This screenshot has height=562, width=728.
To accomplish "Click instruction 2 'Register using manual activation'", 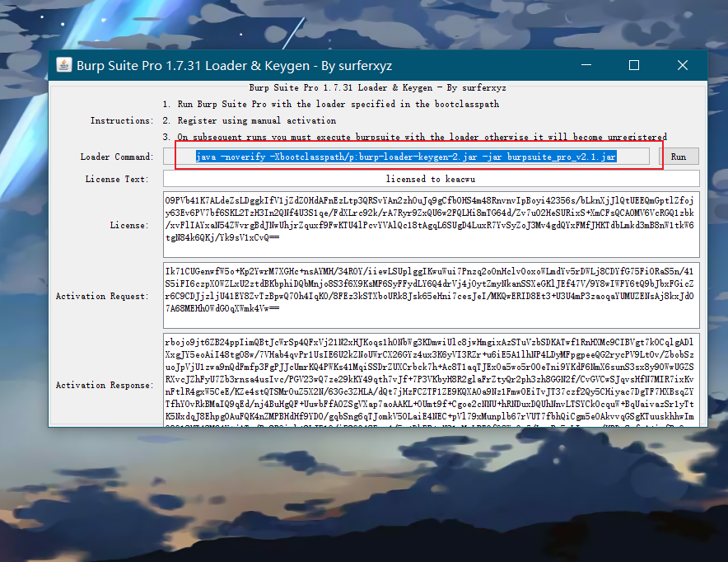I will [x=250, y=121].
